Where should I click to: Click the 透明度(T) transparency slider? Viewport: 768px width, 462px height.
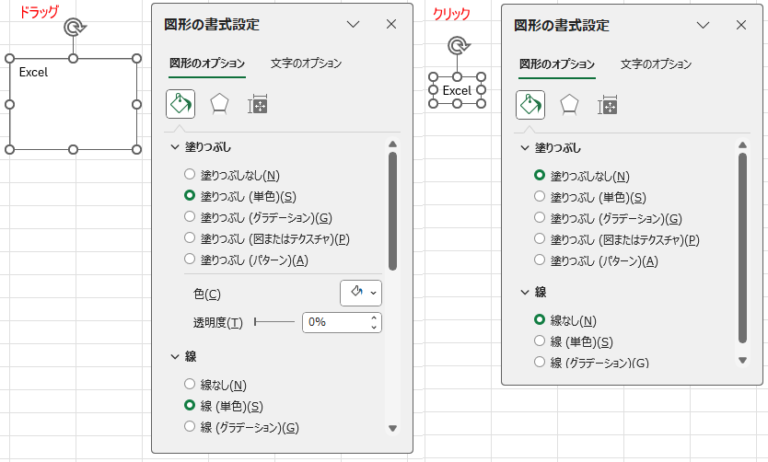click(275, 322)
